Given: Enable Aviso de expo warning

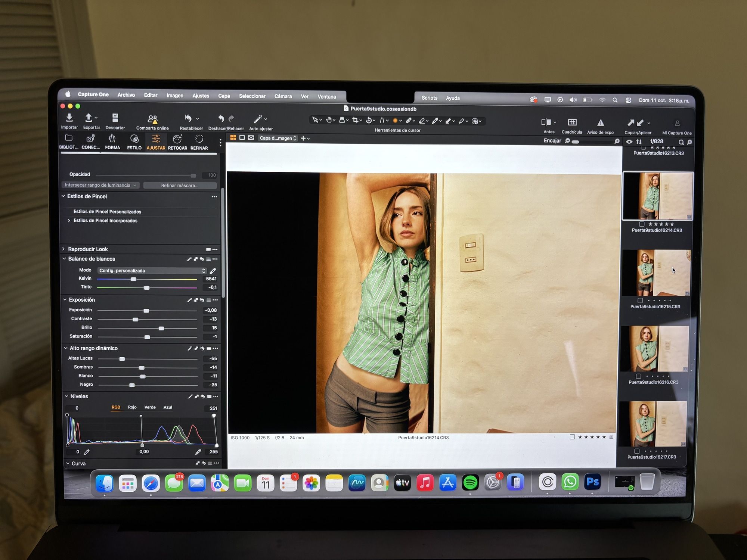Looking at the screenshot, I should point(601,123).
